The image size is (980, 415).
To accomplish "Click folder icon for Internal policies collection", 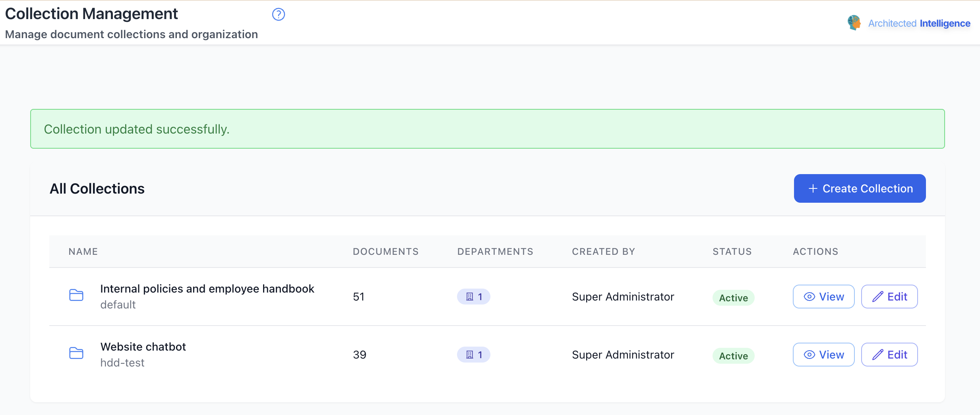I will [76, 295].
